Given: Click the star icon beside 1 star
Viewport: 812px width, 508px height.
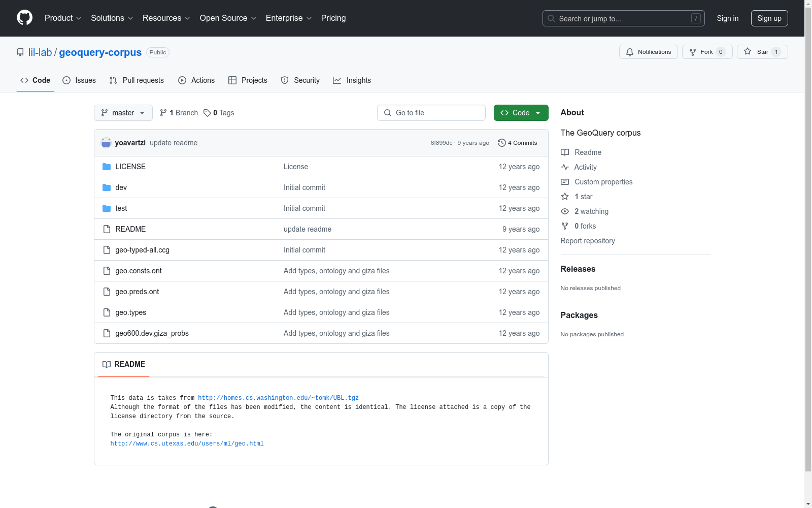Looking at the screenshot, I should (x=565, y=197).
